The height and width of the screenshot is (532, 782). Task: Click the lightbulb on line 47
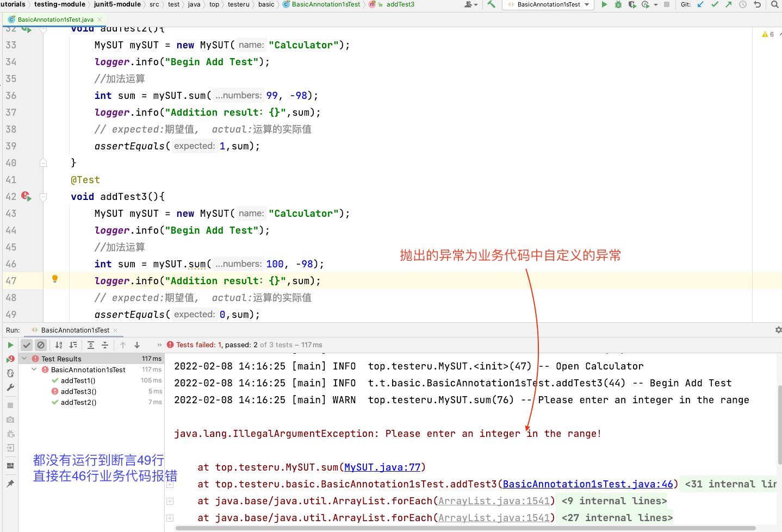[x=55, y=279]
